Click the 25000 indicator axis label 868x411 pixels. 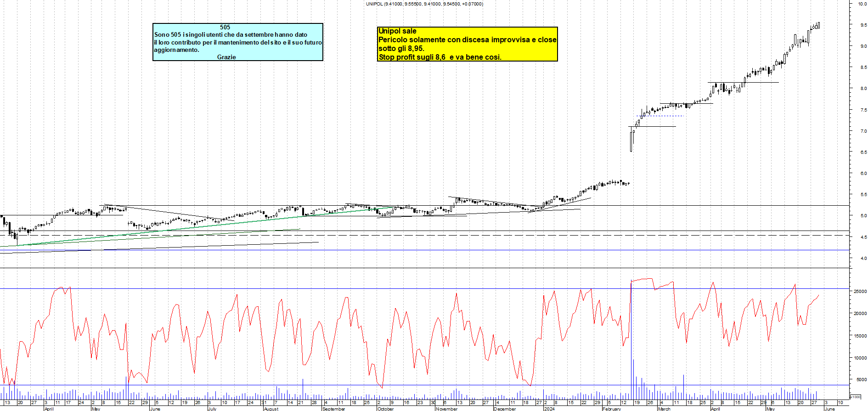click(860, 292)
